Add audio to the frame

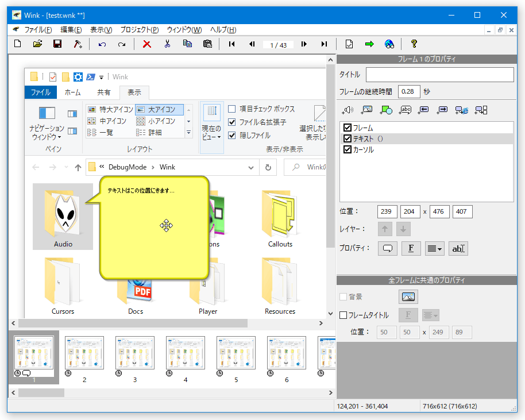coord(348,110)
